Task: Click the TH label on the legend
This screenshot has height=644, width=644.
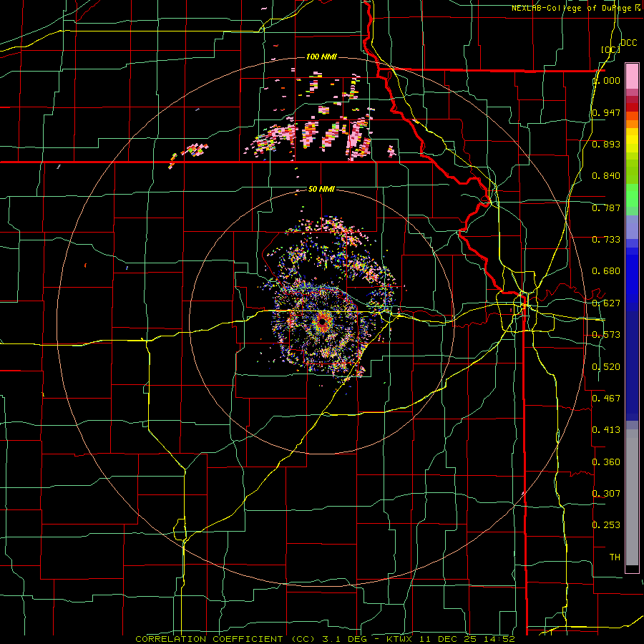Action: pyautogui.click(x=615, y=557)
